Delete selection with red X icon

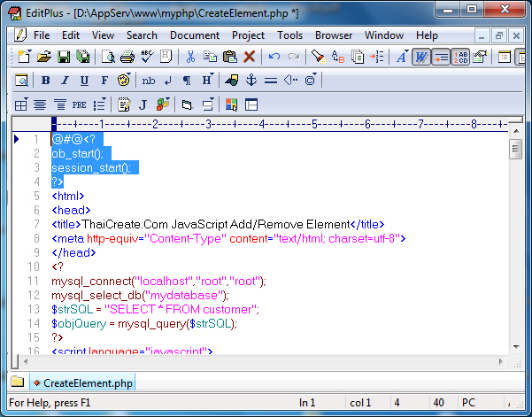pos(249,57)
